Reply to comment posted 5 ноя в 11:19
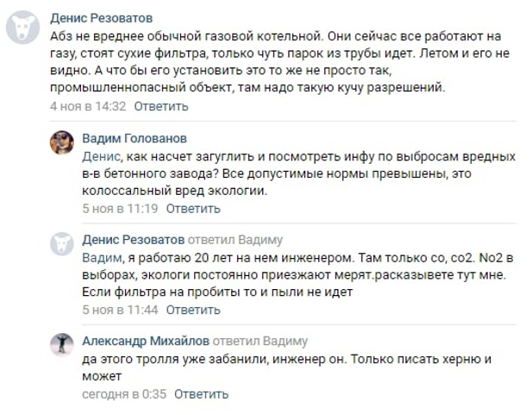 [x=193, y=208]
